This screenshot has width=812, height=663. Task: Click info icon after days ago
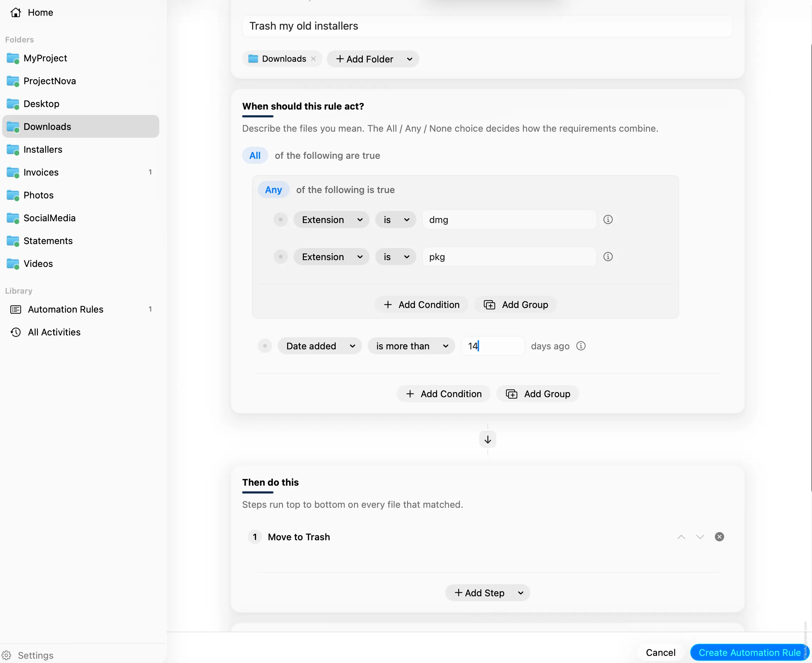581,346
